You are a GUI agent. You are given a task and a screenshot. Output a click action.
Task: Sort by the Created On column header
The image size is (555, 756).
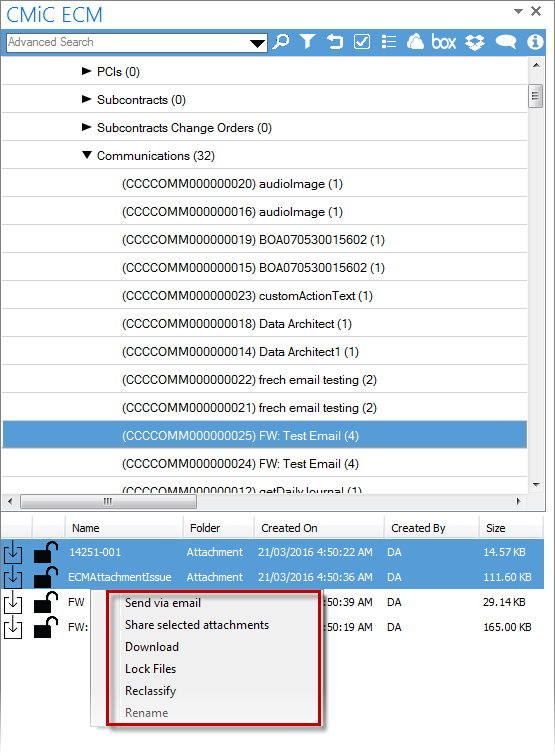coord(319,528)
